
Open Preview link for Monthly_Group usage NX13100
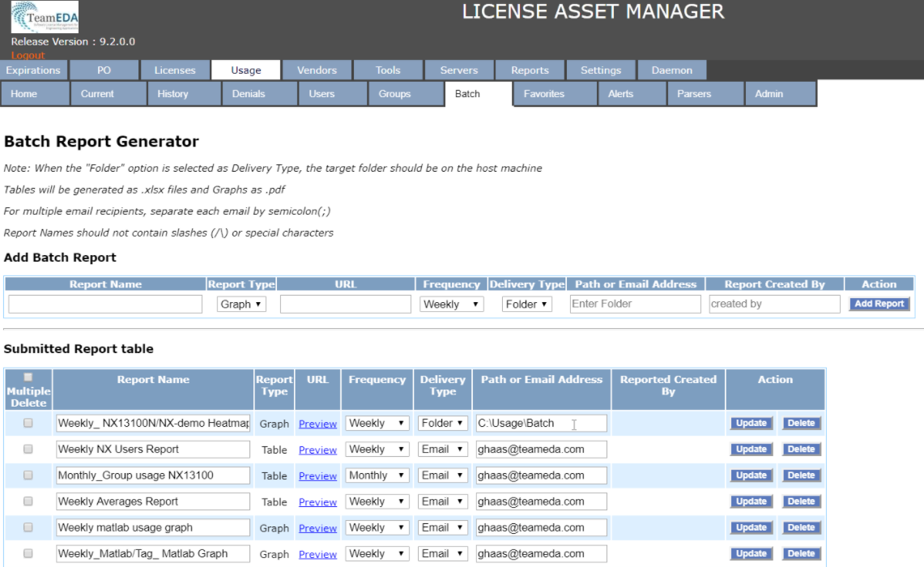[x=317, y=476]
